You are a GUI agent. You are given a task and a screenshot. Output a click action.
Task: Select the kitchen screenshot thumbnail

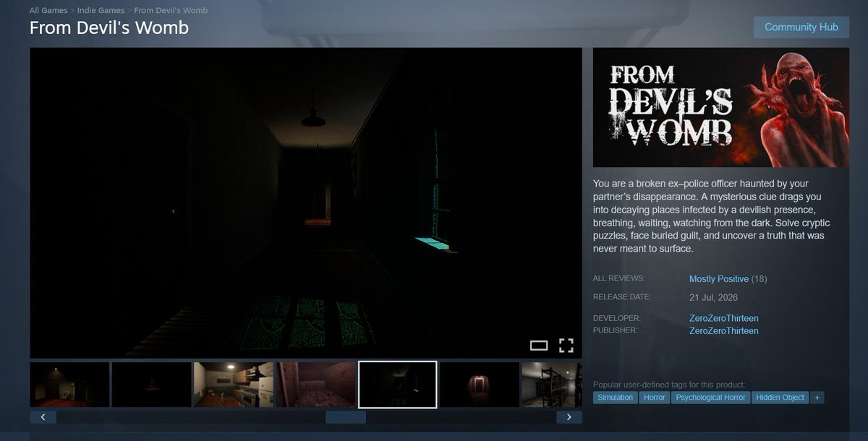pos(234,385)
